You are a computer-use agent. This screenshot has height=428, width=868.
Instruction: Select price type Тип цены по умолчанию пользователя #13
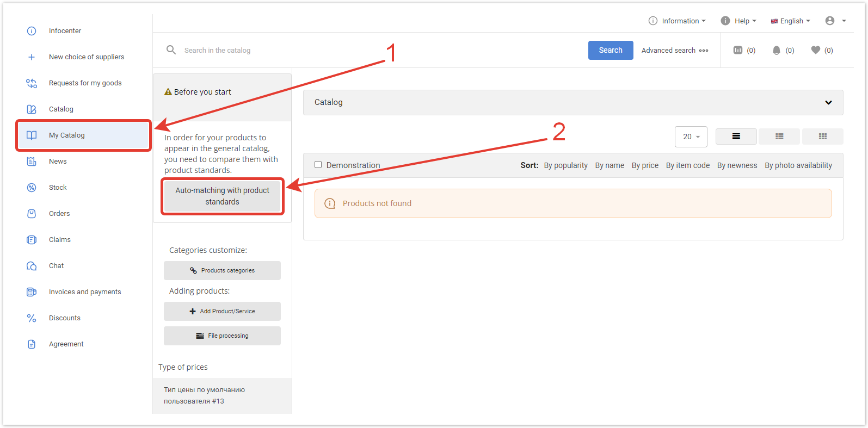click(x=222, y=395)
